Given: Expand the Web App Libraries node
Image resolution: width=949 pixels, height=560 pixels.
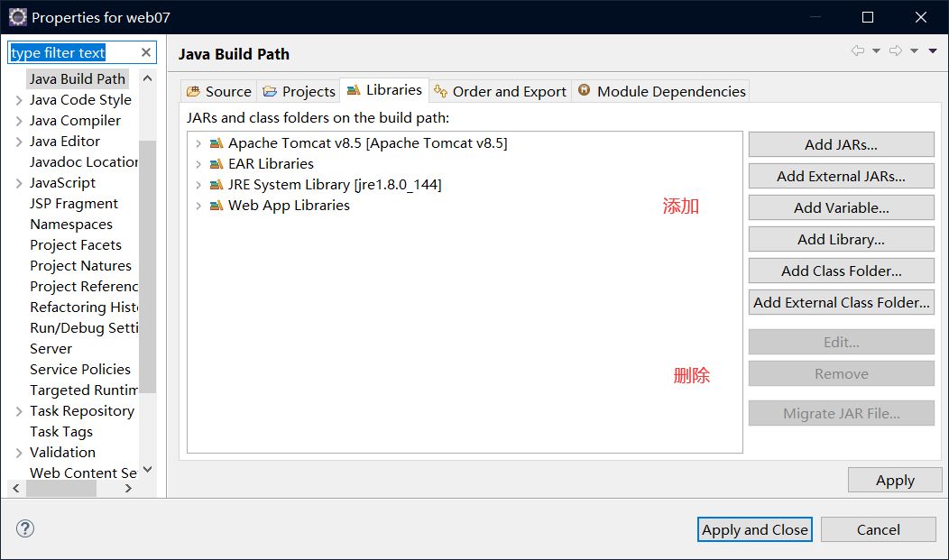Looking at the screenshot, I should (x=198, y=206).
